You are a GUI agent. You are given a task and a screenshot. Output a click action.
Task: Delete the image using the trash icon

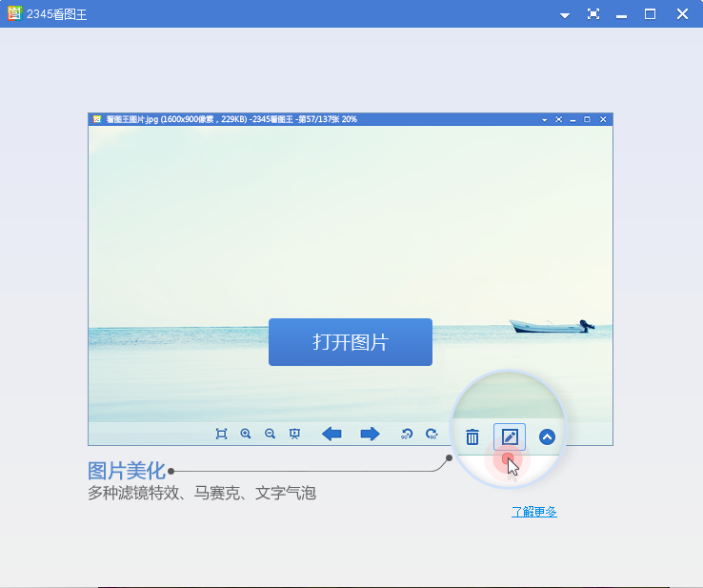[472, 437]
